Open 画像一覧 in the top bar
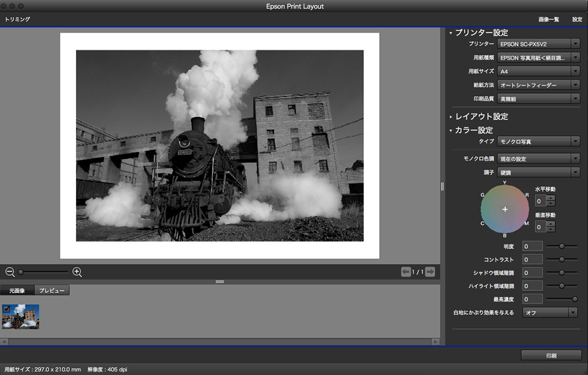Viewport: 588px width, 375px height. click(548, 20)
